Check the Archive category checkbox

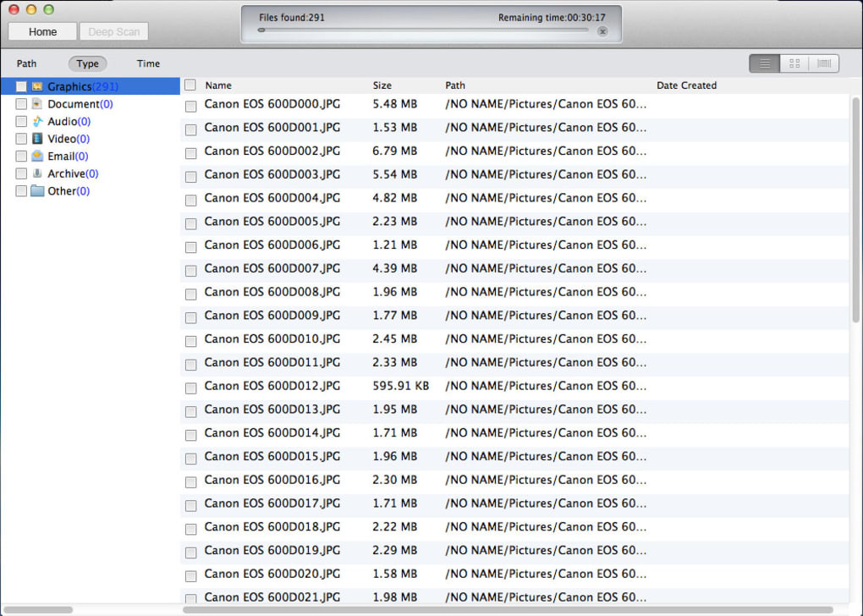(21, 173)
